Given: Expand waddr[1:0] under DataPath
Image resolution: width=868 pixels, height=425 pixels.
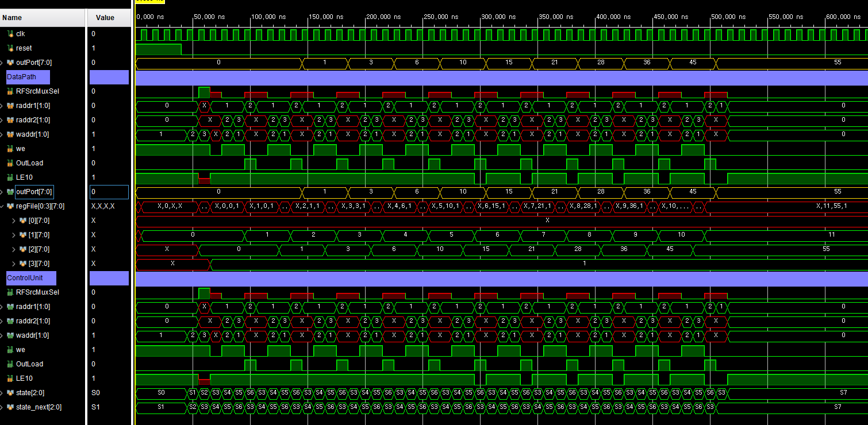Looking at the screenshot, I should click(2, 134).
